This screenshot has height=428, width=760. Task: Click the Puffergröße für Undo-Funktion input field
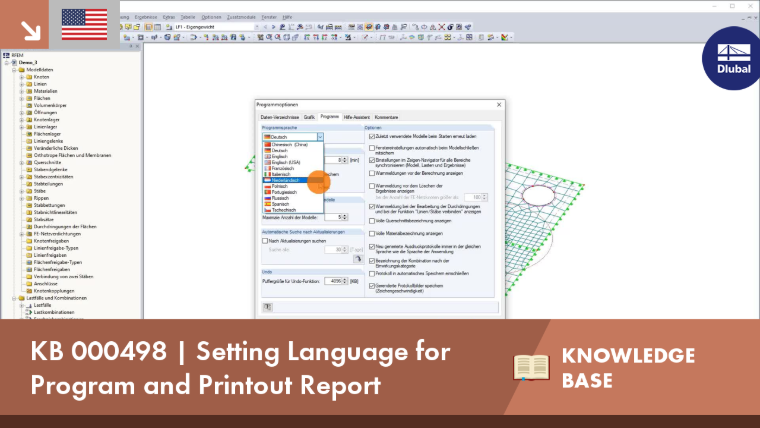[x=336, y=281]
